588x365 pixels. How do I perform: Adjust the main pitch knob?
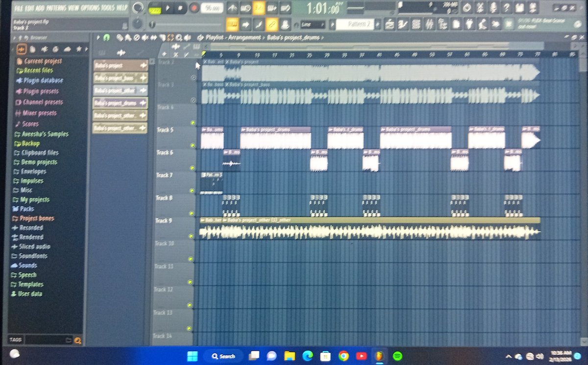pyautogui.click(x=137, y=24)
